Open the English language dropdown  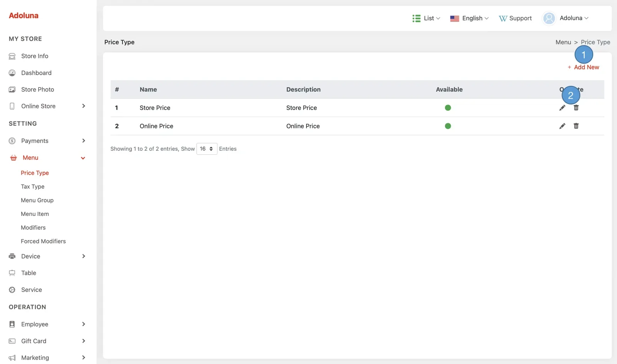pyautogui.click(x=469, y=19)
